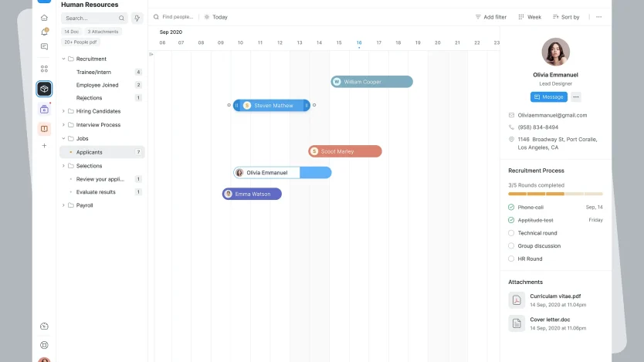This screenshot has width=644, height=362.
Task: Open the Sort by dropdown
Action: point(566,17)
